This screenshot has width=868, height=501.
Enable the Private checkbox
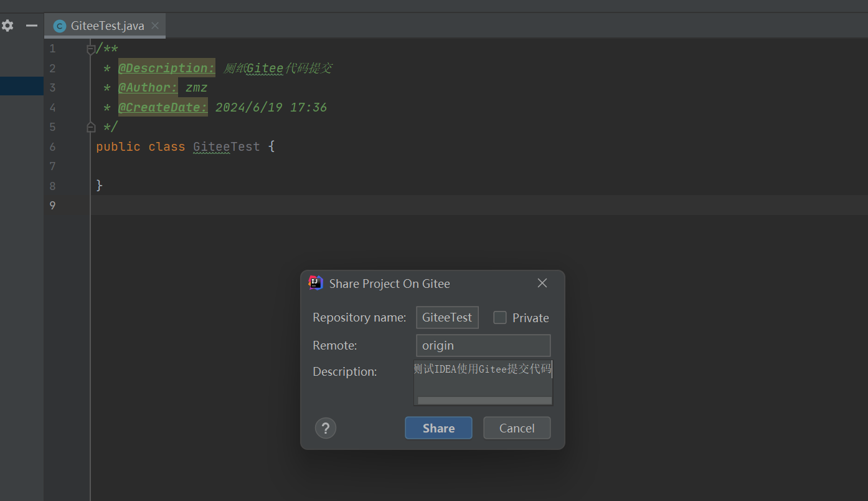(x=500, y=318)
